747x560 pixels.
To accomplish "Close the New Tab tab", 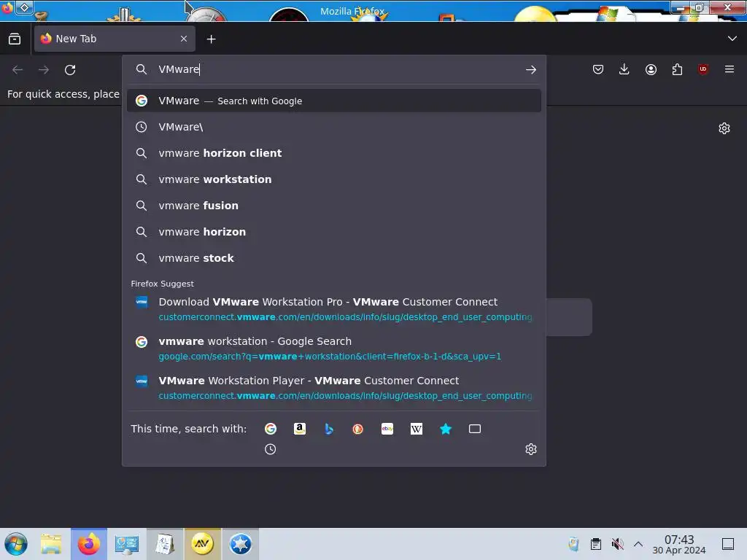I will [x=184, y=39].
